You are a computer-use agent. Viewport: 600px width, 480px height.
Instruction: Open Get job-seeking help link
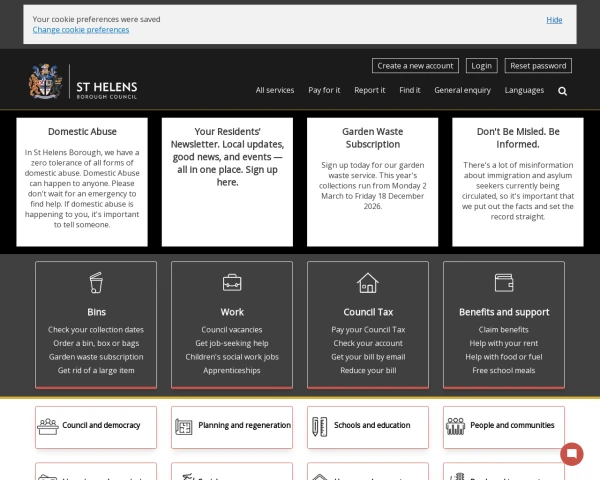(232, 343)
